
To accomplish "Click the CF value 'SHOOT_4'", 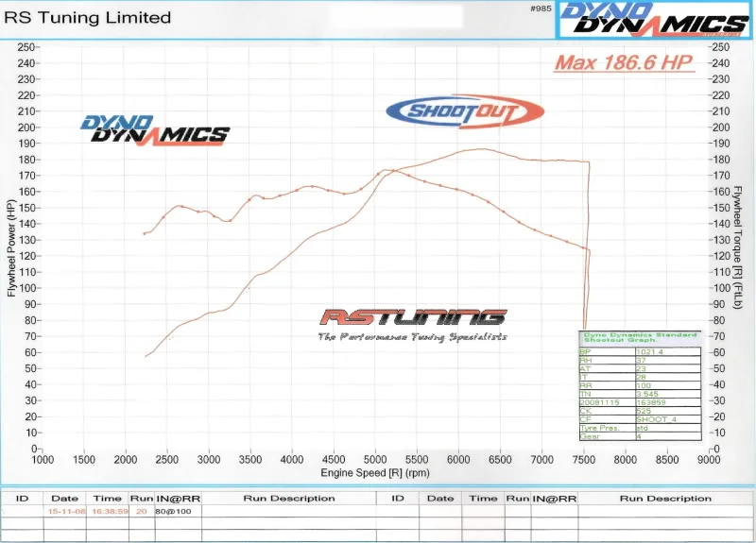I will point(656,419).
